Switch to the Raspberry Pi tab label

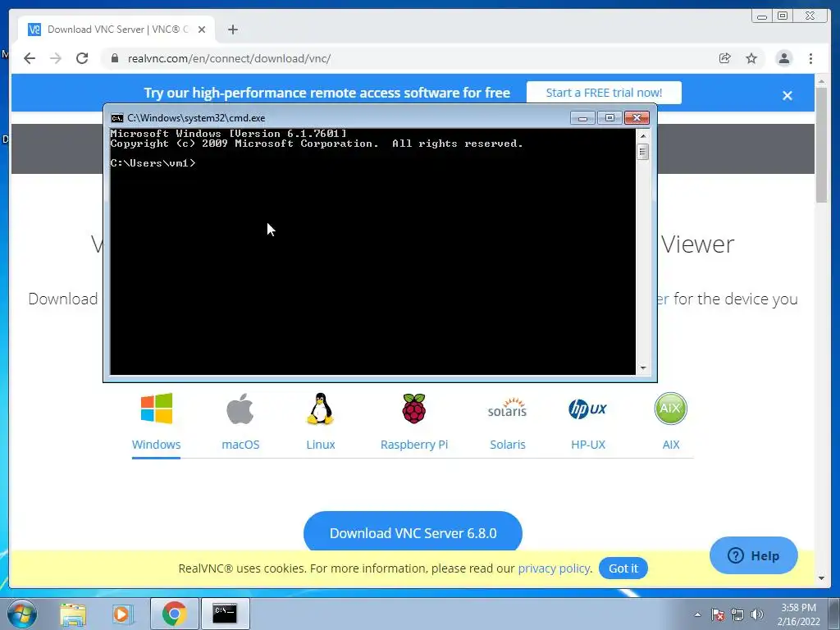point(414,445)
